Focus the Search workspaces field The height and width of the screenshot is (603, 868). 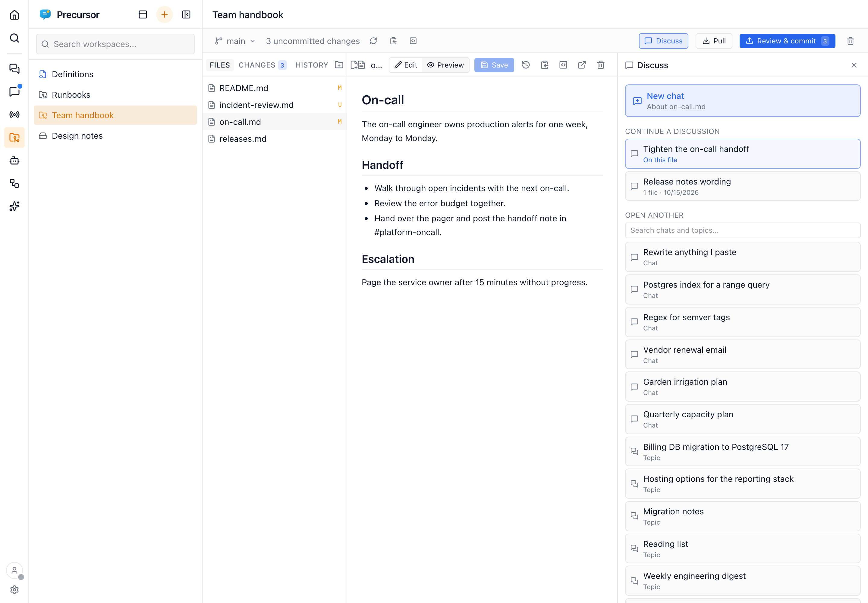115,44
